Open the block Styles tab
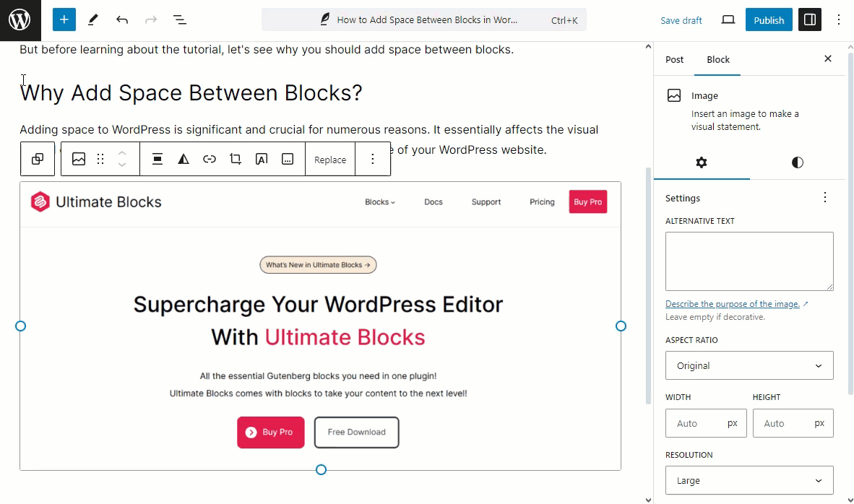 coord(798,162)
